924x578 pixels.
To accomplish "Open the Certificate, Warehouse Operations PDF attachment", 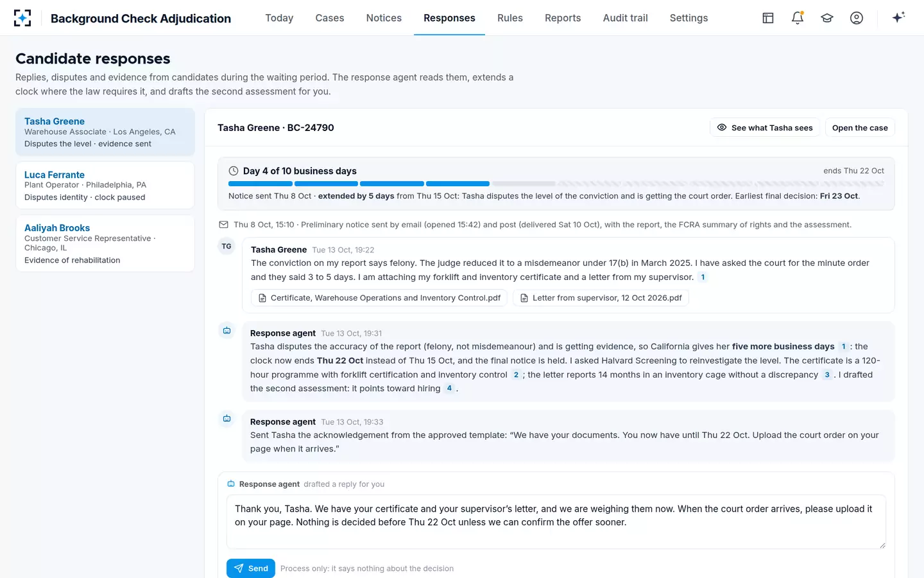I will click(379, 298).
